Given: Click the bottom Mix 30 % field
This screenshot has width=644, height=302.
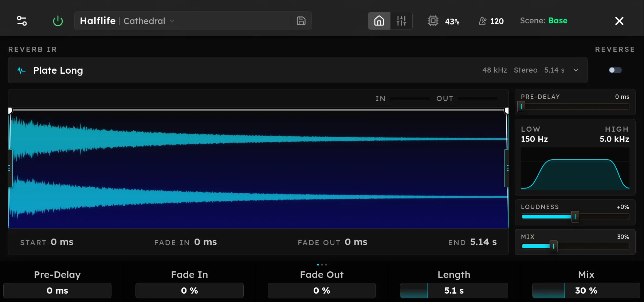Looking at the screenshot, I should pyautogui.click(x=586, y=291).
